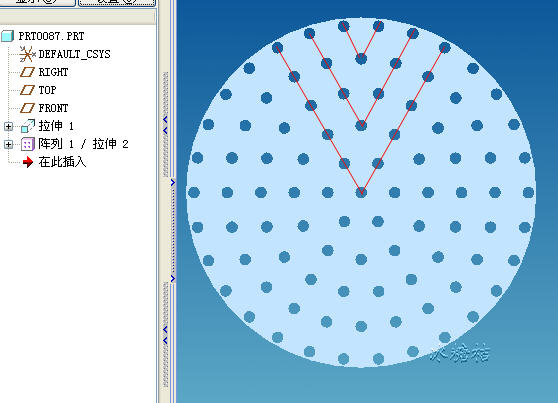Select the RIGHT plane label
The image size is (558, 403).
[x=53, y=72]
